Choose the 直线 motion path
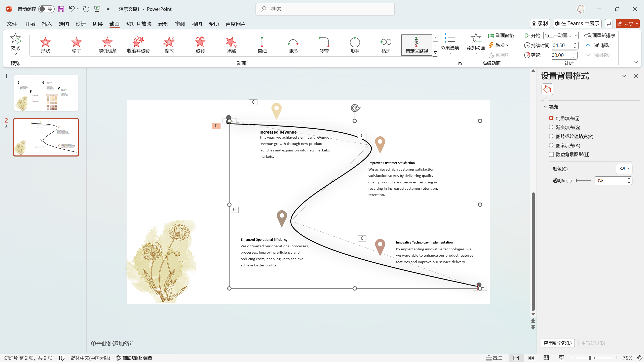 (262, 45)
